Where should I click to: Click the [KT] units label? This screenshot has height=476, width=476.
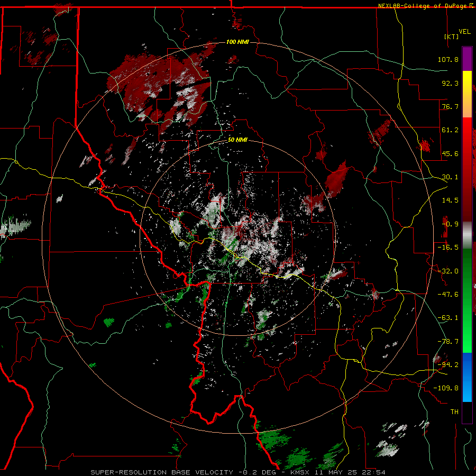(452, 36)
